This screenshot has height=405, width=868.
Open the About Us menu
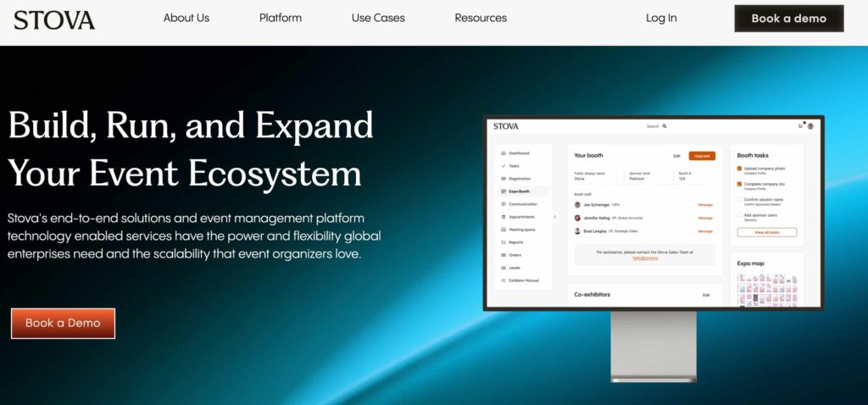point(186,18)
